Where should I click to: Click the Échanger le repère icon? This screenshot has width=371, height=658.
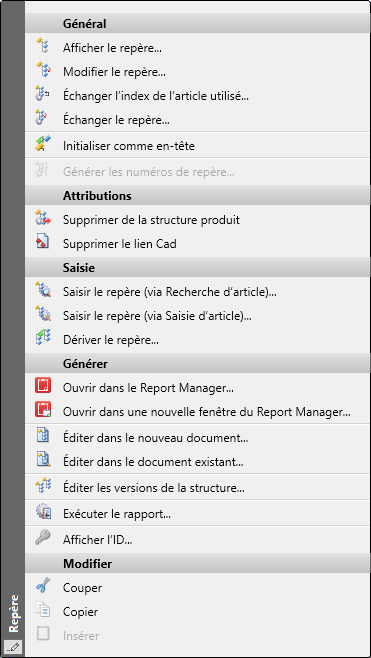[43, 119]
